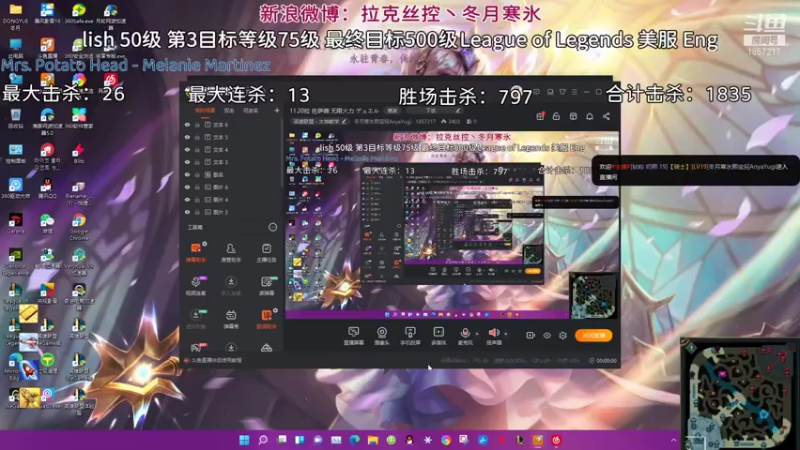The height and width of the screenshot is (450, 800).
Task: Open the layout grid icon in header
Action: 573,116
